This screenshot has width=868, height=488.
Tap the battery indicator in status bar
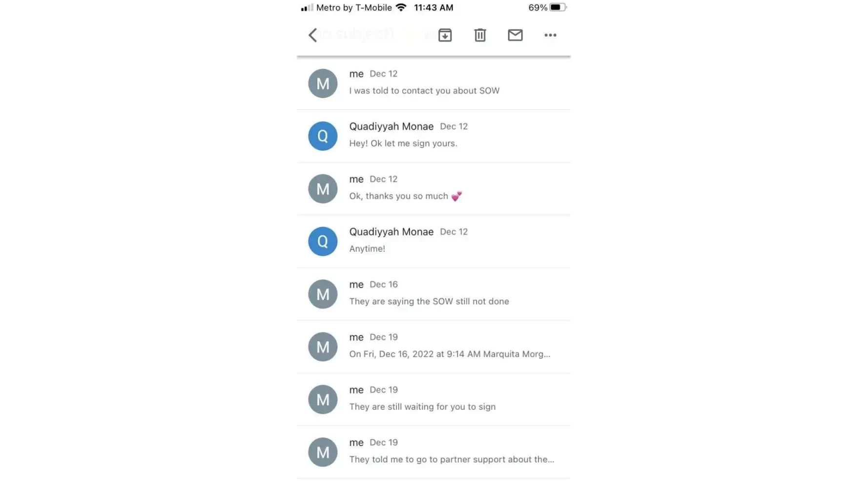pos(558,7)
